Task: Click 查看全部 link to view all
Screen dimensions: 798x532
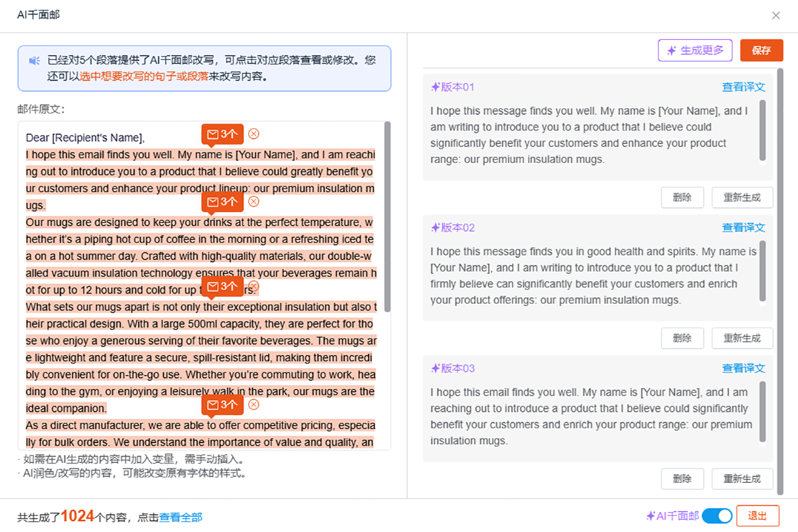Action: pos(180,517)
